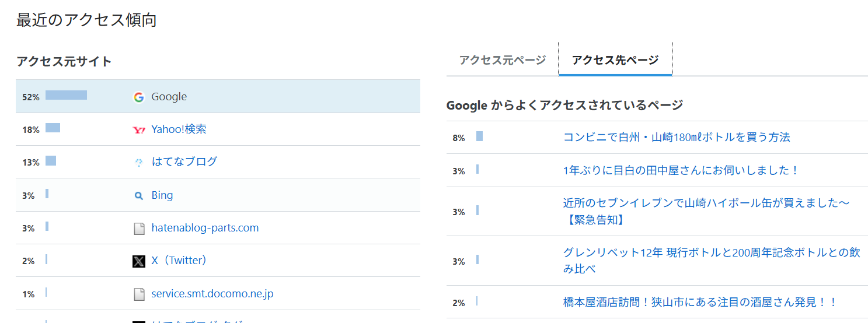Open the 目白の田中屋さん article link
The height and width of the screenshot is (323, 868).
(x=681, y=170)
